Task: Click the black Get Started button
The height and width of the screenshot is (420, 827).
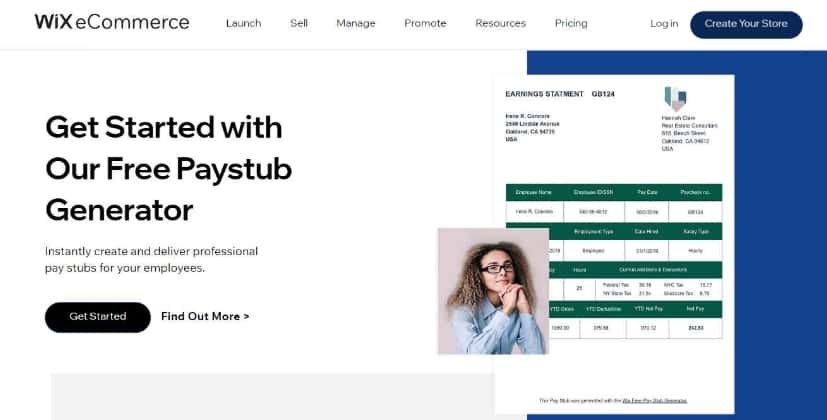Action: tap(98, 317)
